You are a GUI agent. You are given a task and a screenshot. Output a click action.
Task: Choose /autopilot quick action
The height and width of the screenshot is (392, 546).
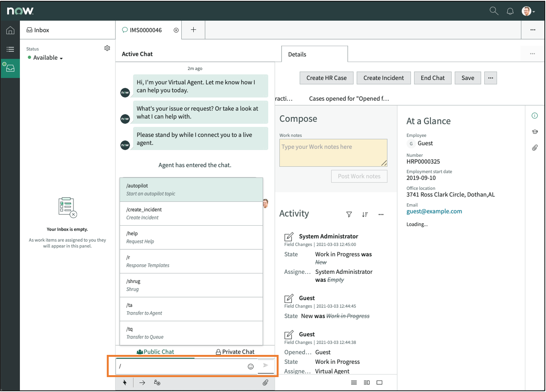191,190
